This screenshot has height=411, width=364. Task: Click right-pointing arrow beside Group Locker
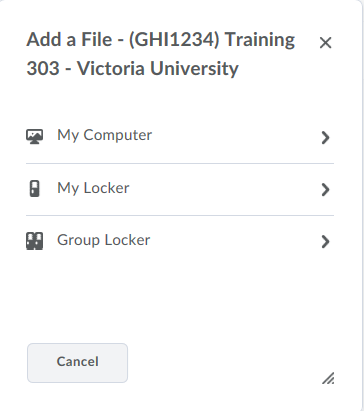[325, 242]
